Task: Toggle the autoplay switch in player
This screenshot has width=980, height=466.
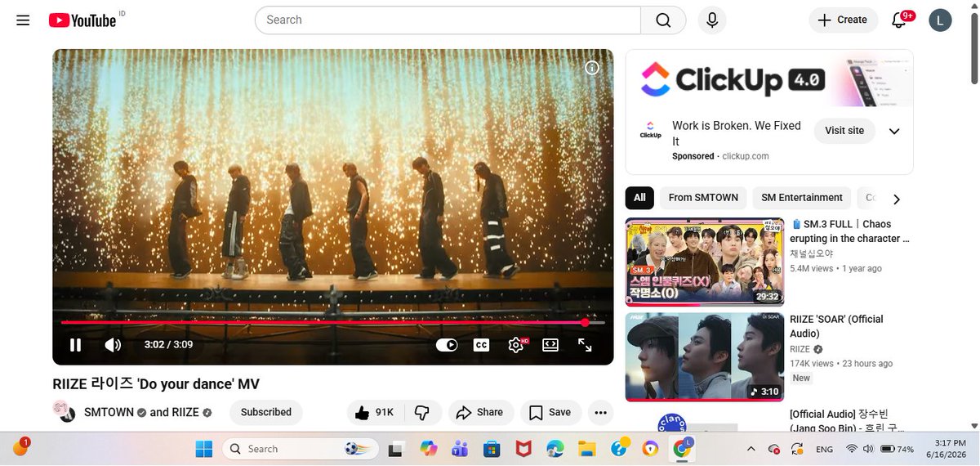Action: (x=447, y=345)
